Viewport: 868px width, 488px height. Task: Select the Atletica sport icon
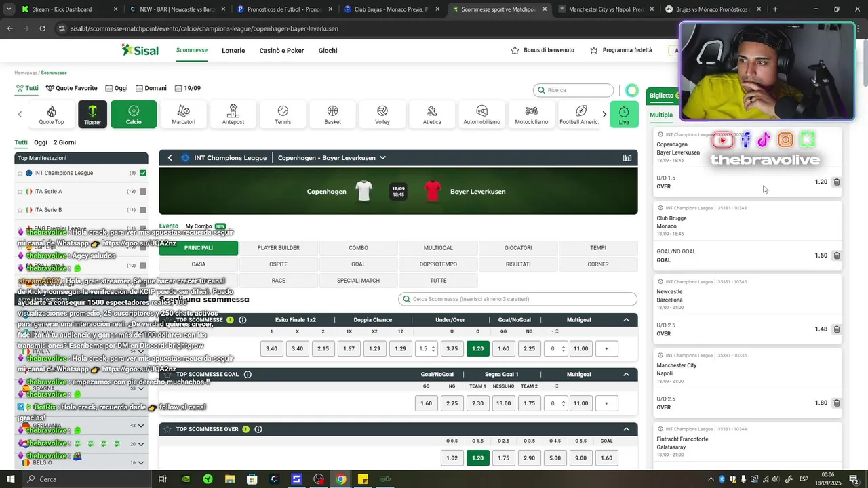tap(432, 115)
